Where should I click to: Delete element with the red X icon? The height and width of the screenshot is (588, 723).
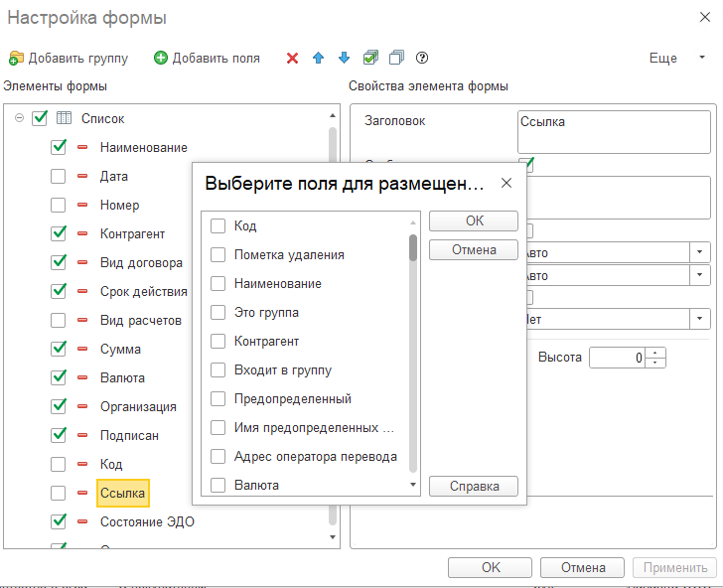coord(292,59)
